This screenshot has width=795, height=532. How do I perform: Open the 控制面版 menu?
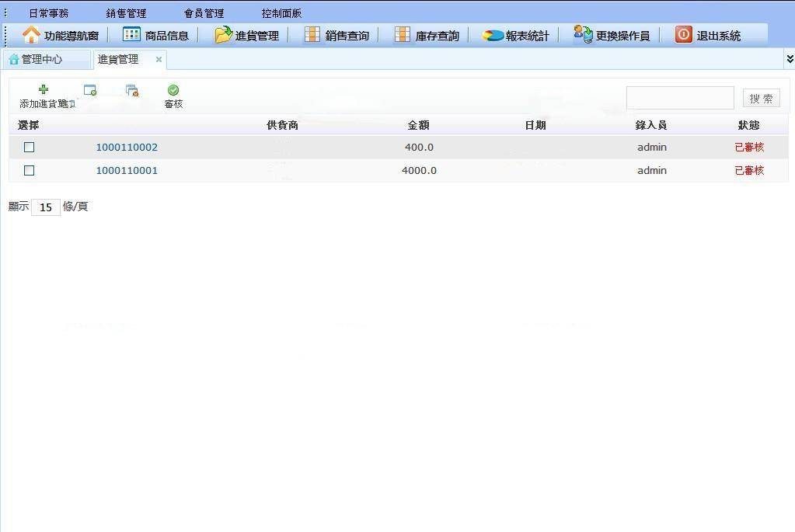coord(282,13)
